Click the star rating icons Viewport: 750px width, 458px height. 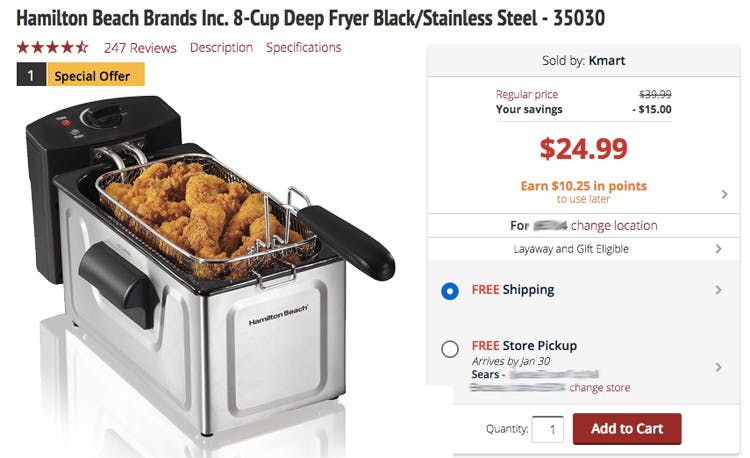click(x=53, y=47)
